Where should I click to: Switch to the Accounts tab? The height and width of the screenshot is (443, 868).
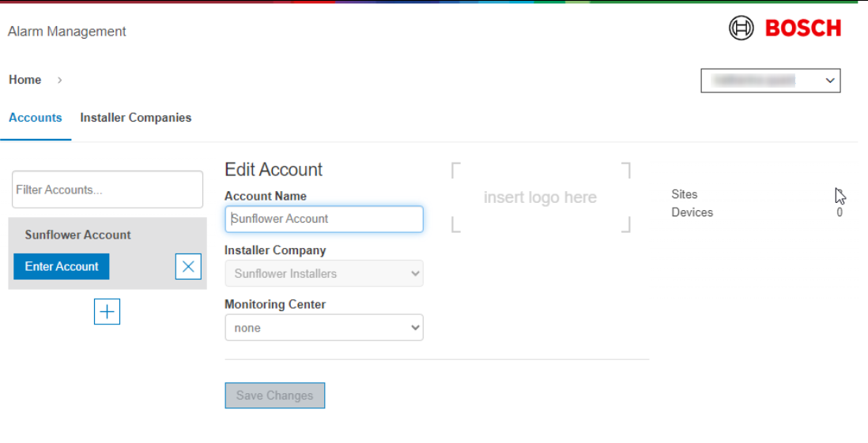[x=35, y=118]
